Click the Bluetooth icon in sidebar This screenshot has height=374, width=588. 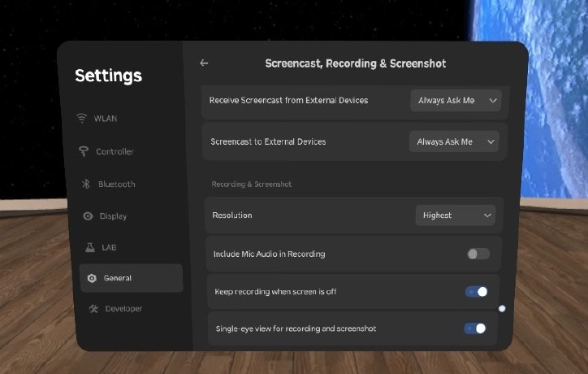[85, 185]
